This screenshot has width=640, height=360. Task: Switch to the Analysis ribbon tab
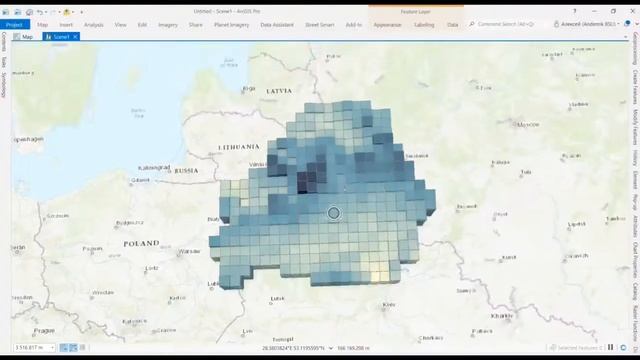(x=93, y=24)
